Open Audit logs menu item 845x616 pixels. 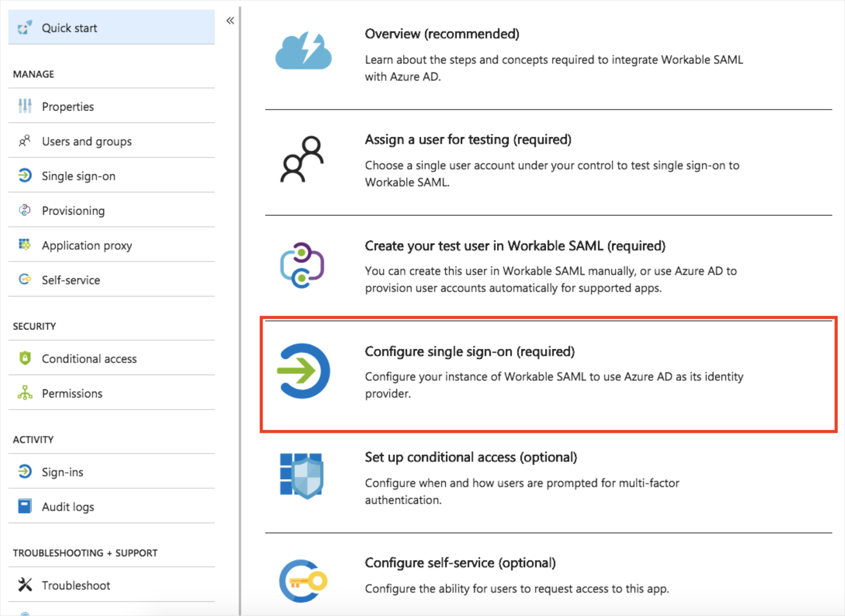click(111, 507)
